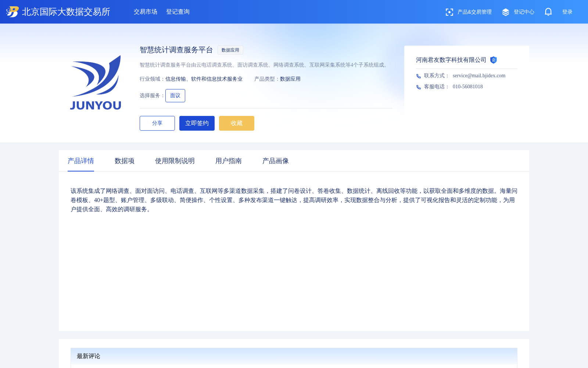This screenshot has height=368, width=588.
Task: Click the 登记中心 layers icon
Action: (x=506, y=12)
